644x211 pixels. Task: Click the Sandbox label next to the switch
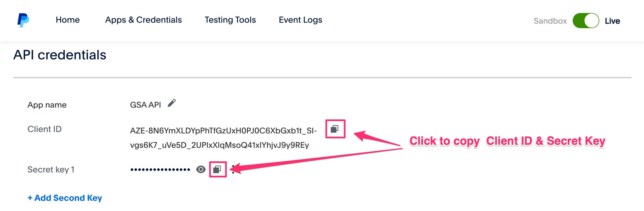click(550, 21)
